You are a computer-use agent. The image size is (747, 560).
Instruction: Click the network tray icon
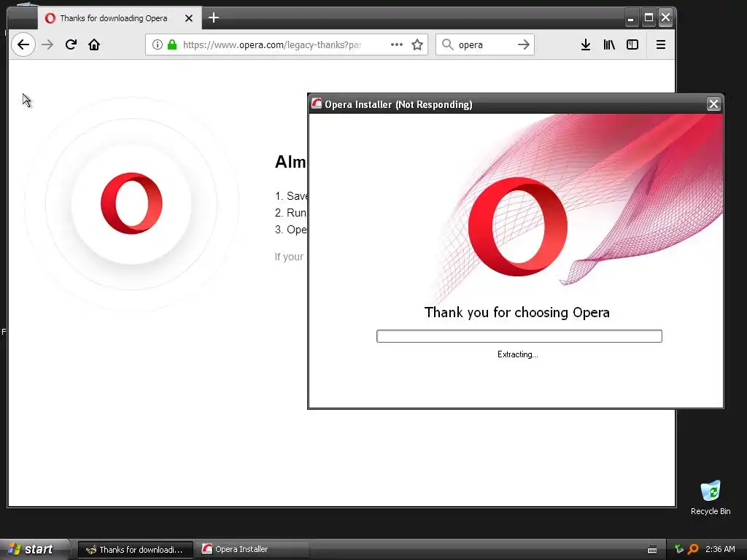pyautogui.click(x=678, y=549)
